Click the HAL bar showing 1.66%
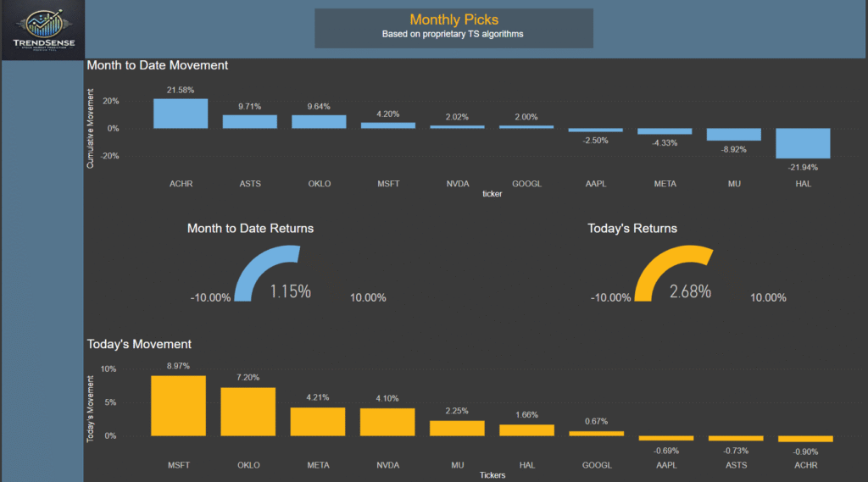 point(526,430)
